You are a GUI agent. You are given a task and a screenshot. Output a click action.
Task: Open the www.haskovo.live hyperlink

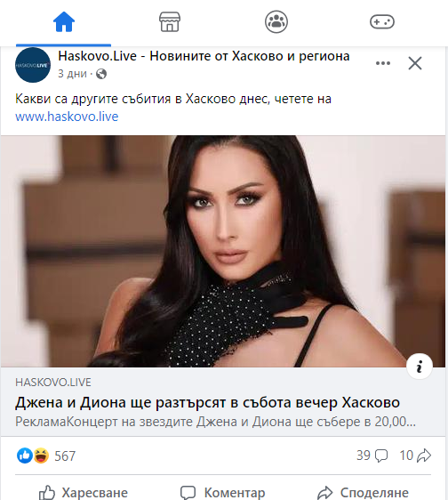click(67, 117)
